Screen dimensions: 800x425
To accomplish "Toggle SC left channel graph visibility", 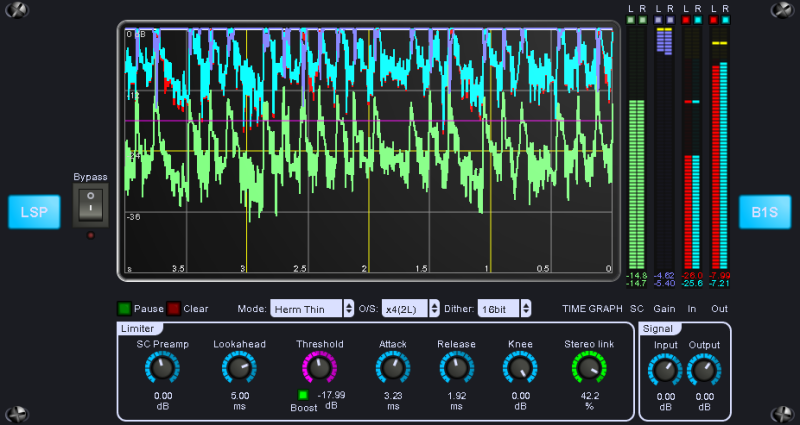I will click(631, 20).
